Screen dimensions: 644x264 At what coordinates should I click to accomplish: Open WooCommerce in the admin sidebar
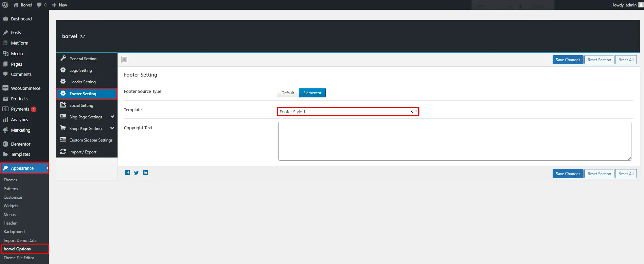25,88
